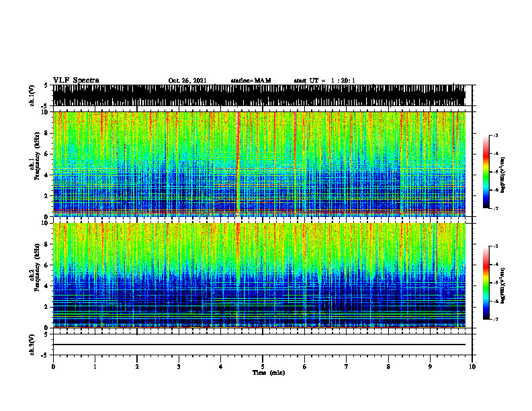Click the ch.2 spectrogram colorbar
The width and height of the screenshot is (532, 411).
486,283
